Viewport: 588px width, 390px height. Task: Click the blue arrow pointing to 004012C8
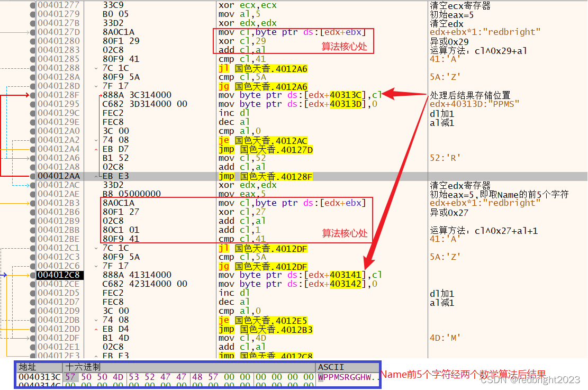click(x=5, y=275)
